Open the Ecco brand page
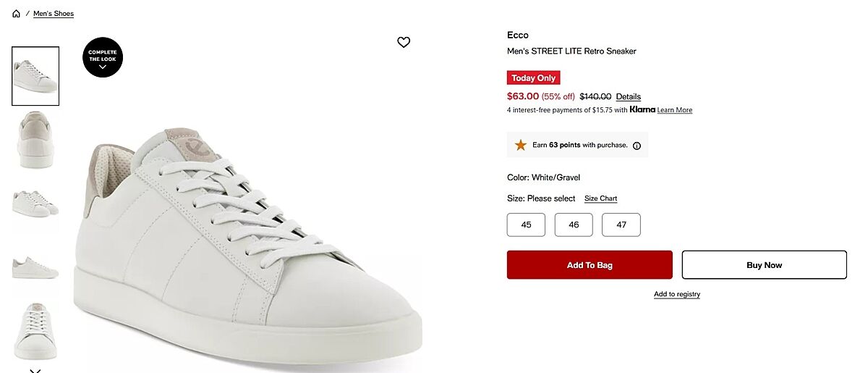Image resolution: width=868 pixels, height=373 pixels. tap(518, 35)
